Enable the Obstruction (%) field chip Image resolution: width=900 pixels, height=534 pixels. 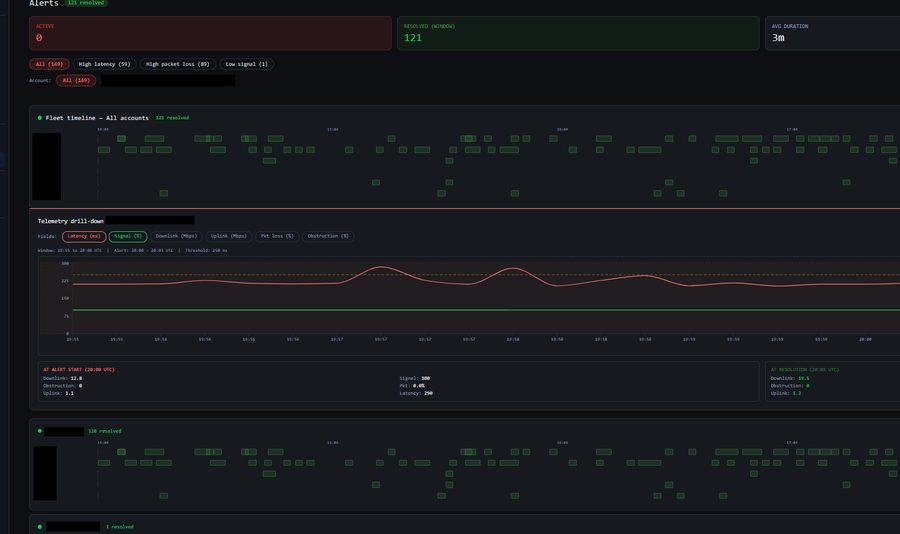(x=328, y=237)
